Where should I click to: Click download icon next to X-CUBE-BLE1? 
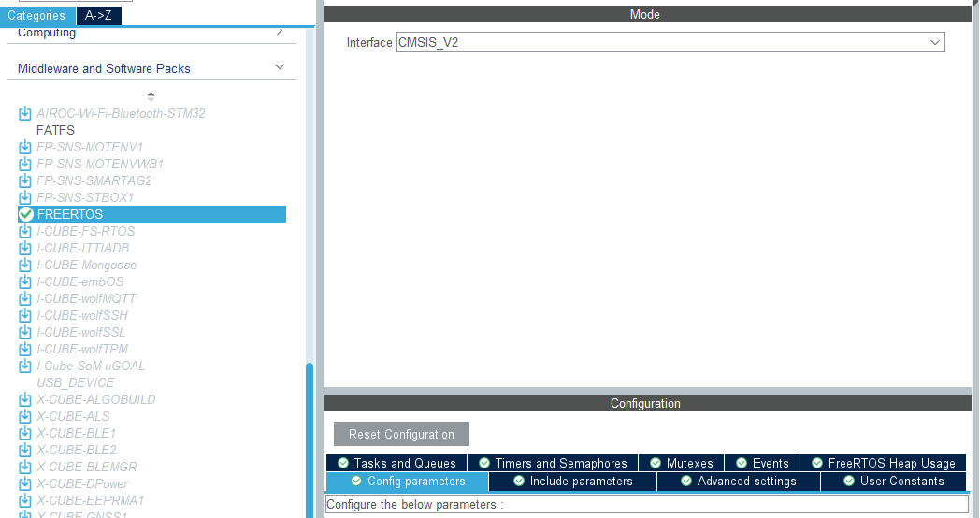25,433
